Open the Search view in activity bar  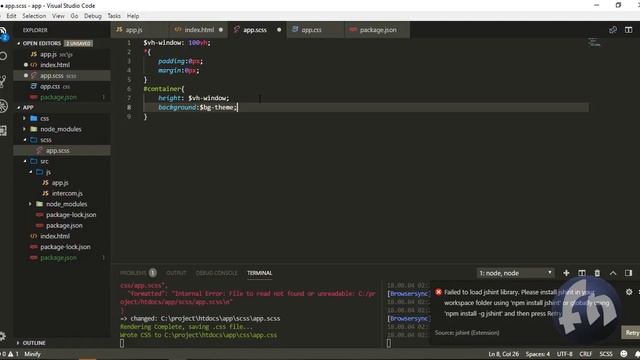coord(3,56)
